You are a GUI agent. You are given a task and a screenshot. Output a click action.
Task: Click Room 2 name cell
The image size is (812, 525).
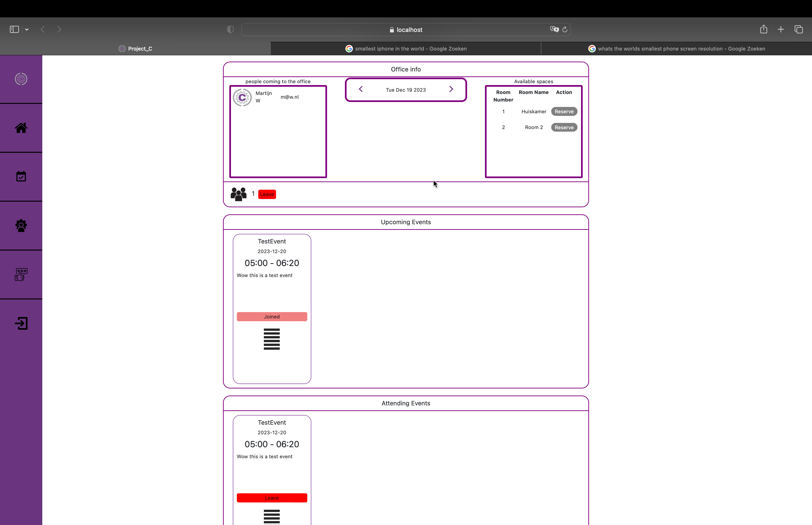tap(534, 128)
